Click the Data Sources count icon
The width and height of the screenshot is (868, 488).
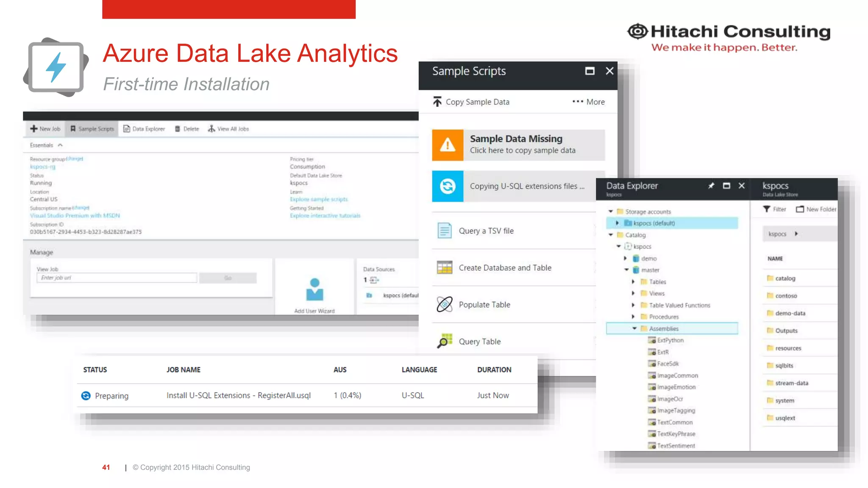click(x=374, y=280)
